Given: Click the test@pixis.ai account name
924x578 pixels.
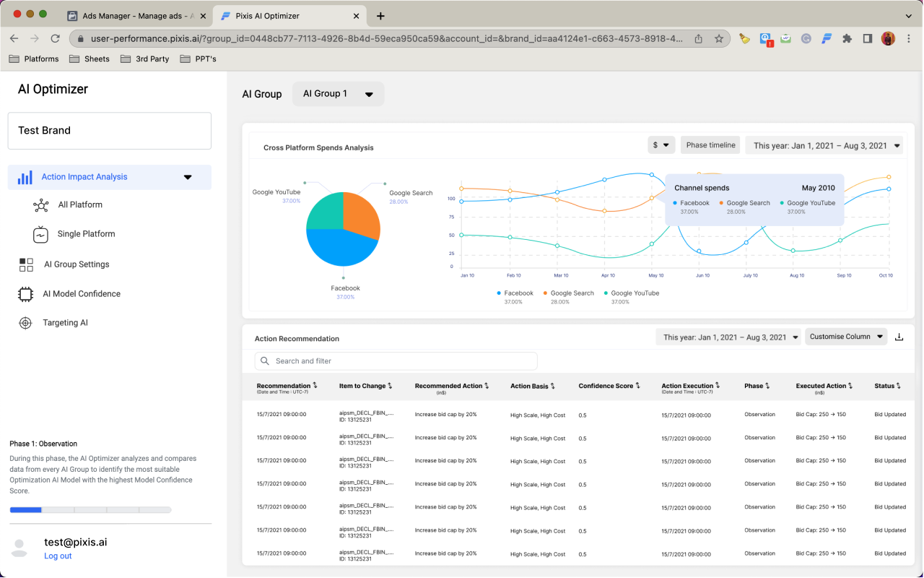Looking at the screenshot, I should point(76,542).
